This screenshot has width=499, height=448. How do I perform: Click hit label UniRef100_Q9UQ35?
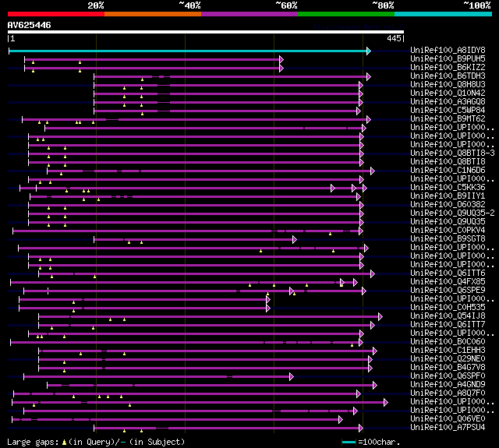point(448,222)
